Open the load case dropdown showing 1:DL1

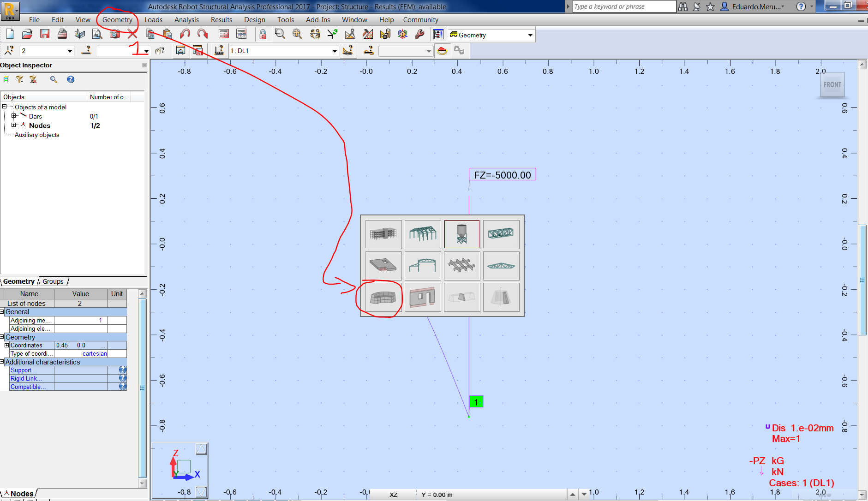pos(334,51)
